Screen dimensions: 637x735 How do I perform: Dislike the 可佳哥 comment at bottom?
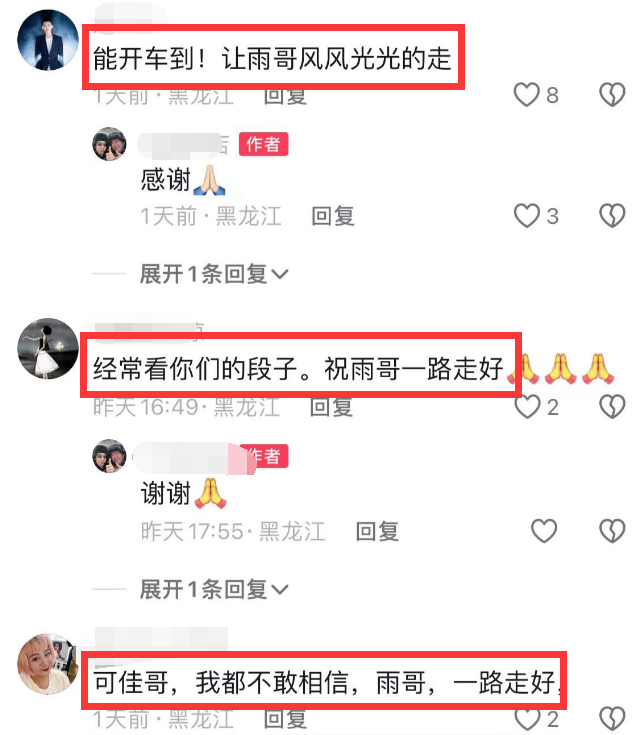click(612, 719)
